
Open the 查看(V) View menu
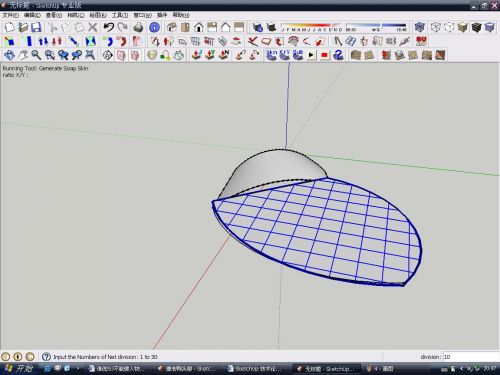[54, 15]
